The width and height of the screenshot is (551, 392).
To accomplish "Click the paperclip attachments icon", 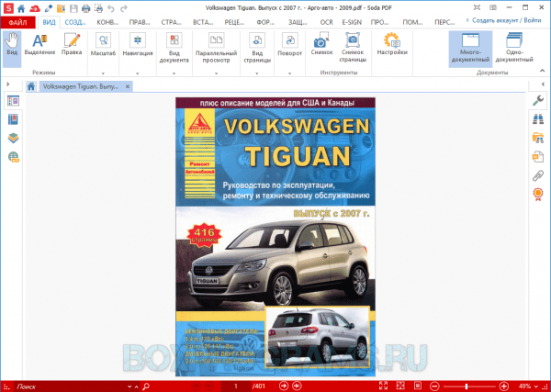I will [x=538, y=175].
